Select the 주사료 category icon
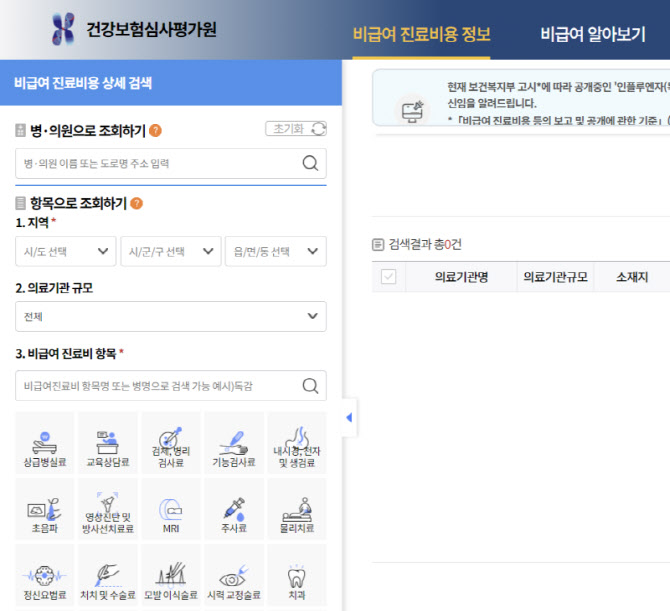This screenshot has height=611, width=670. point(234,510)
